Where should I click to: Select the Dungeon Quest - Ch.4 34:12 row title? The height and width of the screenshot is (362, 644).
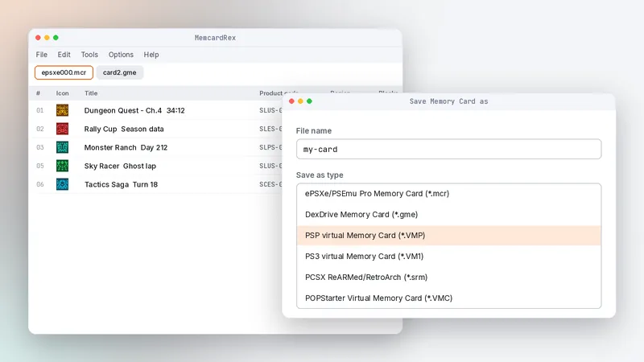pyautogui.click(x=134, y=110)
